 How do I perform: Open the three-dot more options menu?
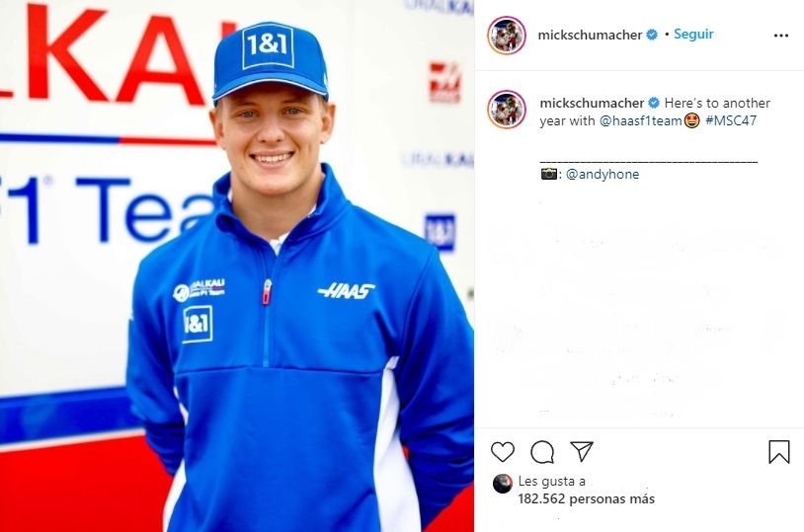[x=781, y=36]
